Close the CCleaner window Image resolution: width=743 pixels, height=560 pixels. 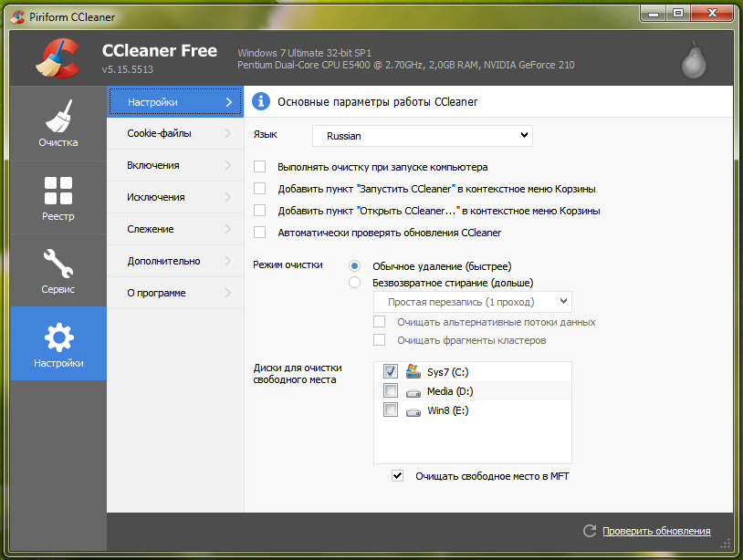712,14
